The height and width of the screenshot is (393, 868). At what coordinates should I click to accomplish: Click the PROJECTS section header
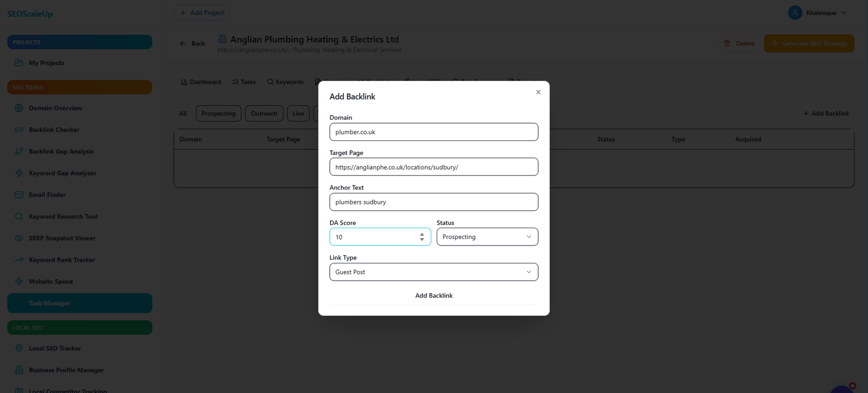click(x=79, y=42)
